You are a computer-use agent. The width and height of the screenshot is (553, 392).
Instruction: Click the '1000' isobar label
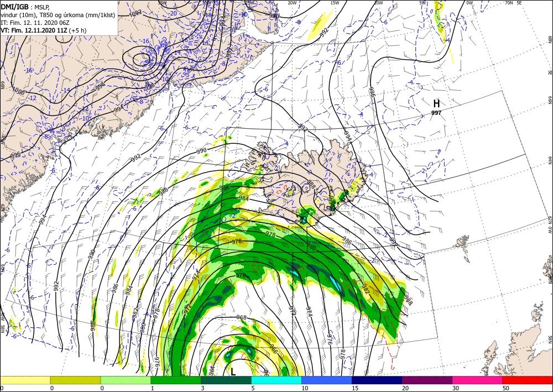tap(18, 91)
